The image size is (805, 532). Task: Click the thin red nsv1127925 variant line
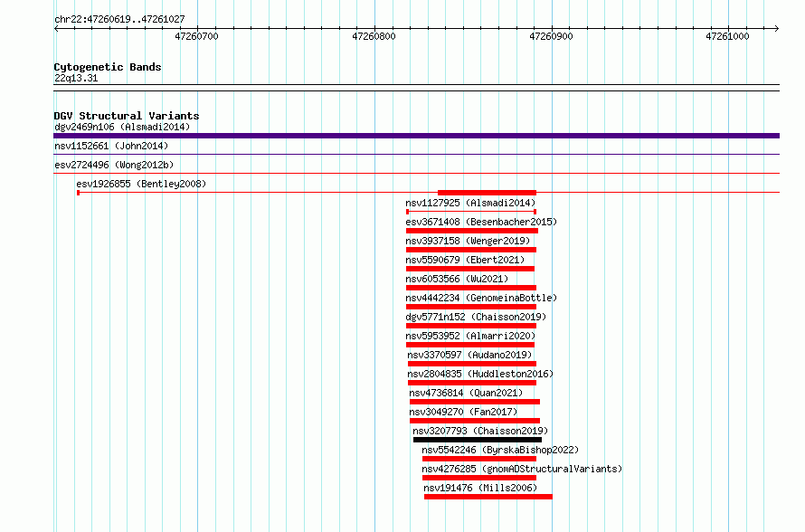pos(471,212)
